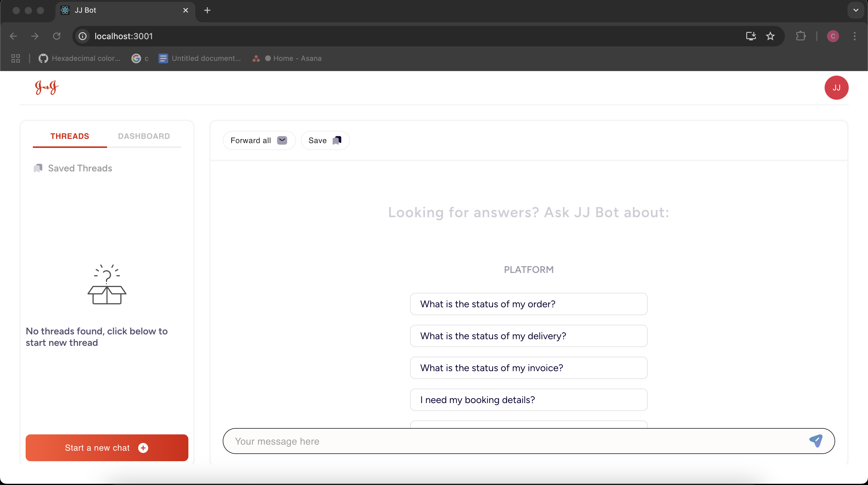Open browser extensions puzzle icon
The height and width of the screenshot is (485, 868).
coord(801,36)
